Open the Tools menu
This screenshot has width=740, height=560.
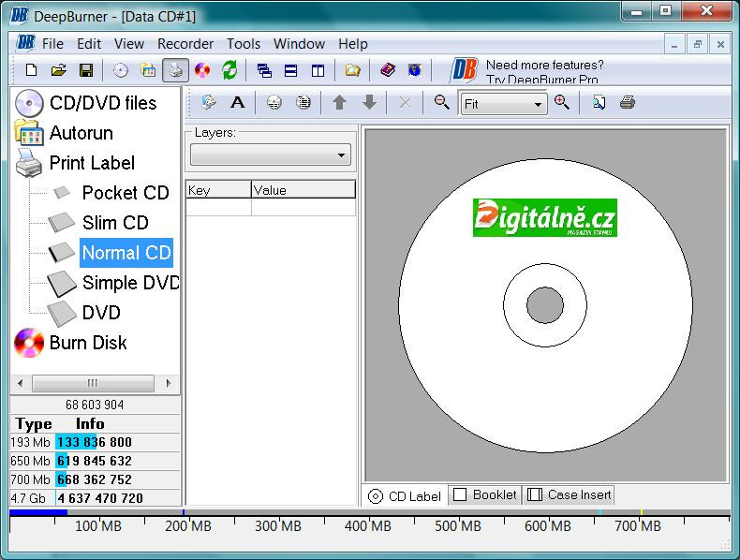click(x=244, y=44)
